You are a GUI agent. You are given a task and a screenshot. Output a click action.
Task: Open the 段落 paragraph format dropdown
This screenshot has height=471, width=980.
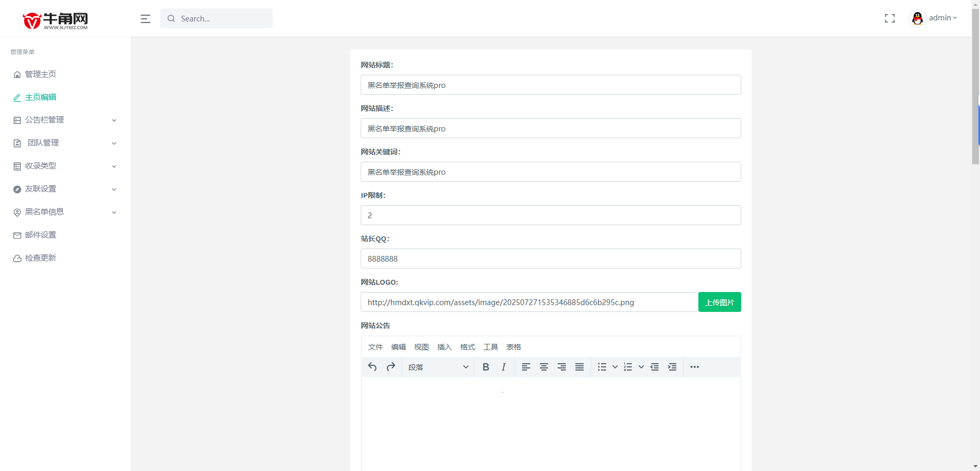point(438,367)
